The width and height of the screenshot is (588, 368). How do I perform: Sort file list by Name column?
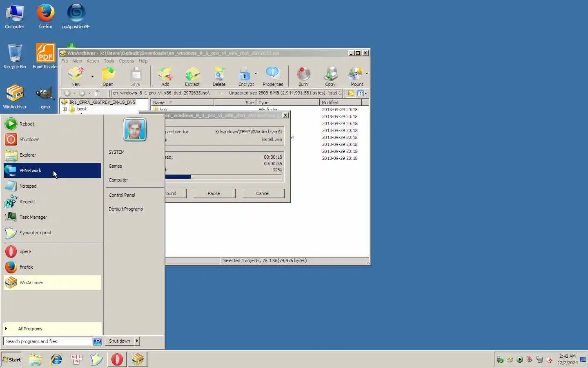click(183, 103)
